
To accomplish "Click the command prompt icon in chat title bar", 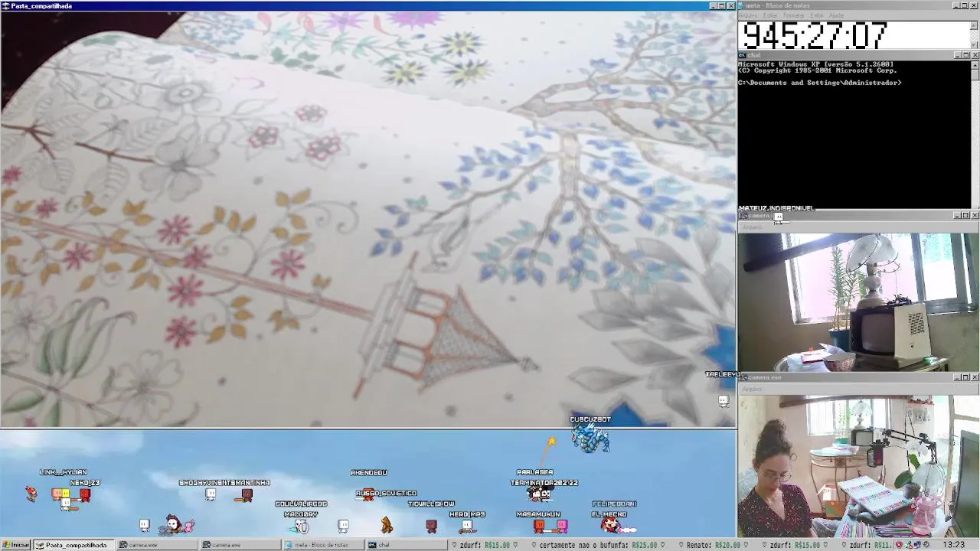I will 743,55.
